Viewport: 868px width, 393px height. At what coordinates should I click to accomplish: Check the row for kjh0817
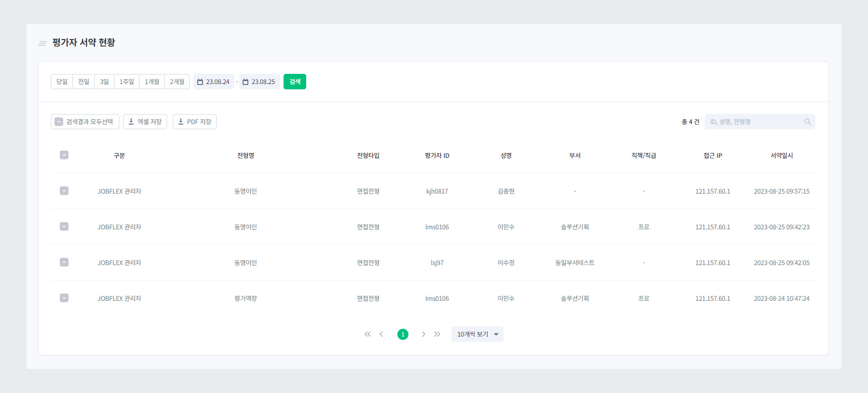click(x=64, y=191)
